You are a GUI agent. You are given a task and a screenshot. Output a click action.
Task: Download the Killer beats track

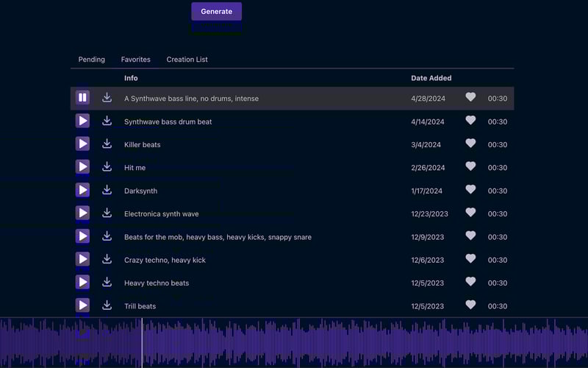(x=107, y=144)
